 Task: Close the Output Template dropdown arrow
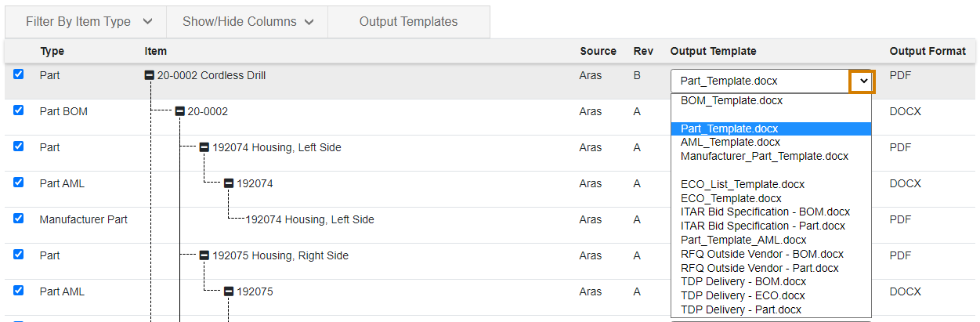862,81
